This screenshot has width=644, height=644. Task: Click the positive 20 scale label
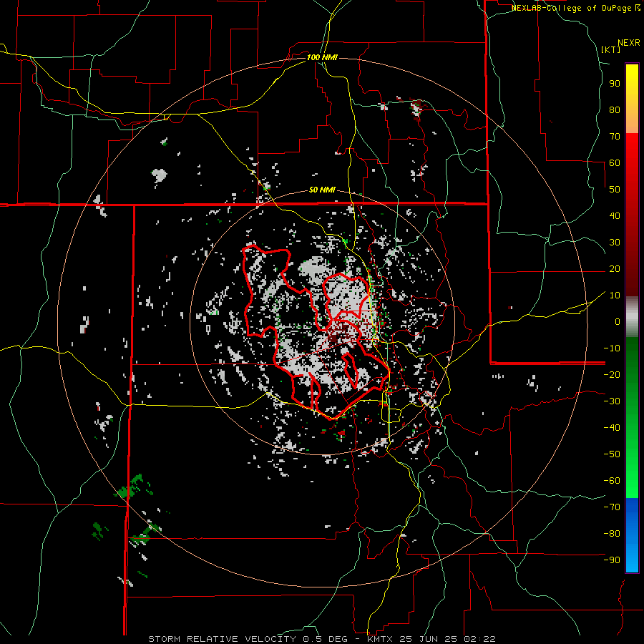coord(615,268)
